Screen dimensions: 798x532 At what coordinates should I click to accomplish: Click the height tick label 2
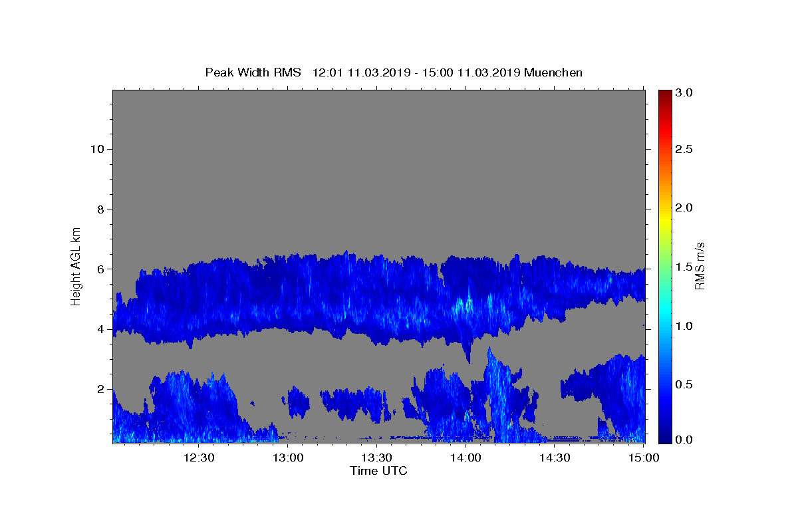(x=100, y=389)
